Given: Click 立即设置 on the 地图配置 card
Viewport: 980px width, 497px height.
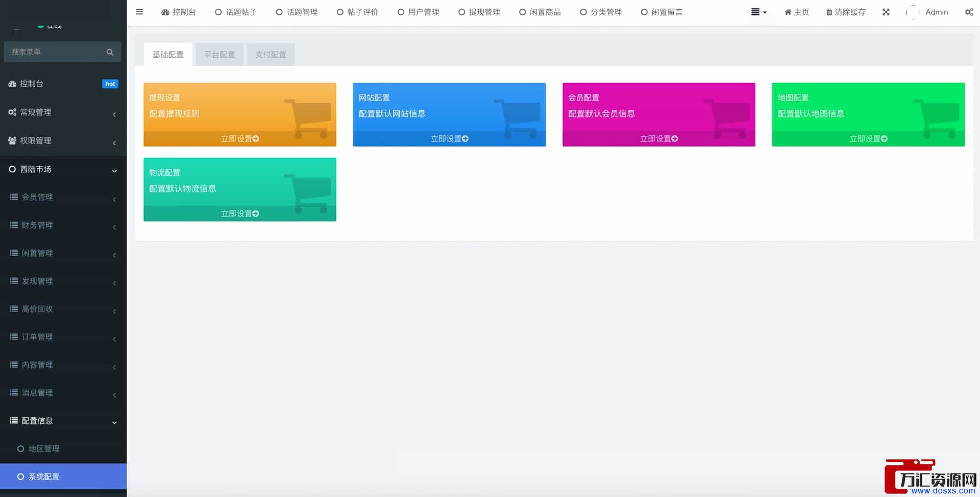Looking at the screenshot, I should pos(868,139).
